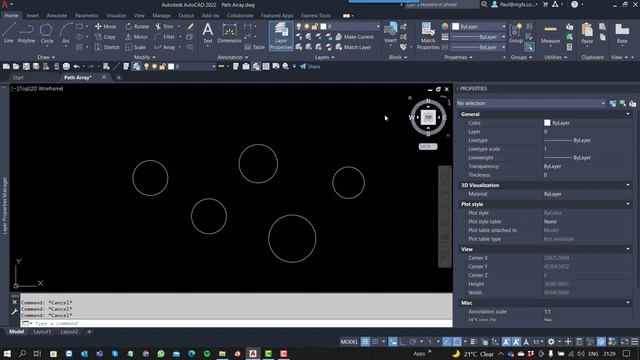The image size is (640, 360).
Task: Collapse the General properties section
Action: point(628,114)
